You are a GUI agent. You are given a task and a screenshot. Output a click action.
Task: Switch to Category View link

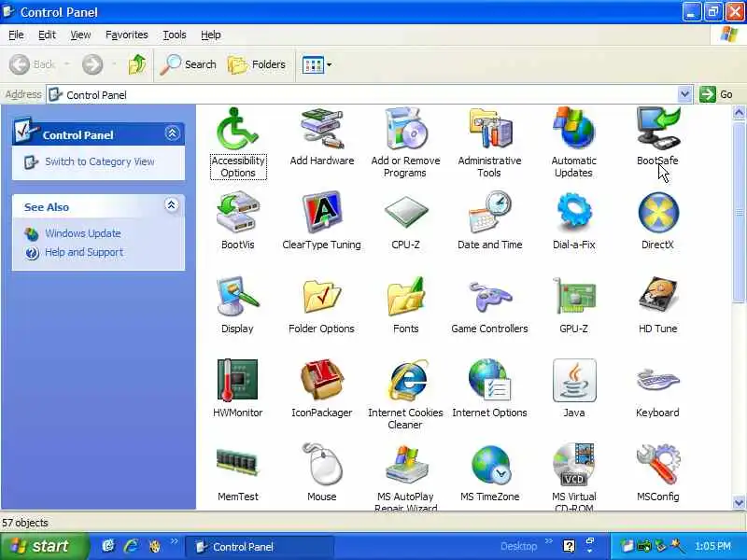(100, 161)
